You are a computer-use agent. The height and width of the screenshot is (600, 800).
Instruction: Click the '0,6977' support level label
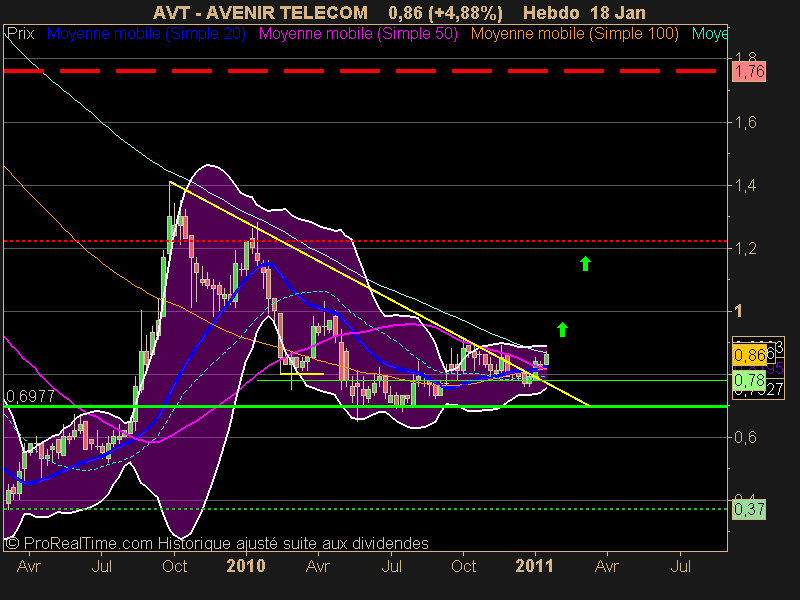(31, 396)
